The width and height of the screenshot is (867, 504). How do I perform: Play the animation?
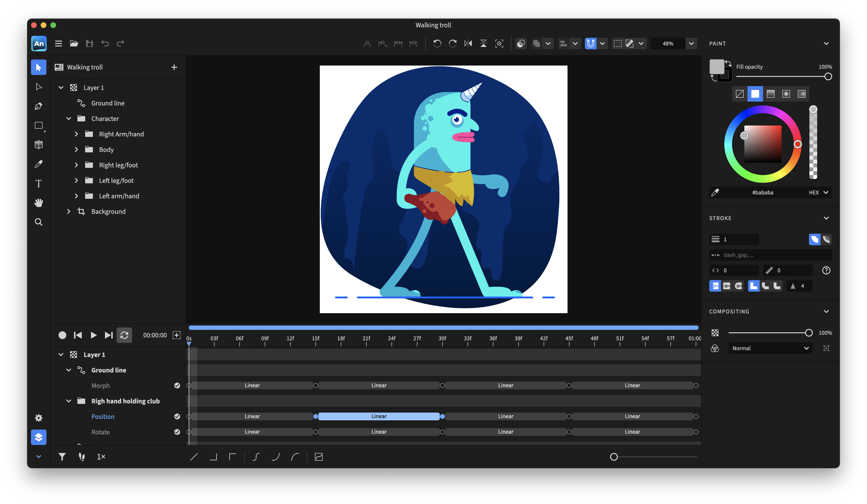coord(93,335)
